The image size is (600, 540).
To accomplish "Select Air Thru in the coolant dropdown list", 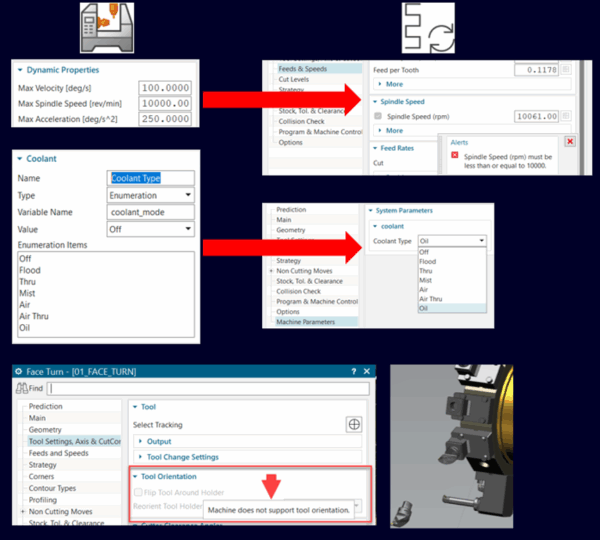I will click(432, 298).
